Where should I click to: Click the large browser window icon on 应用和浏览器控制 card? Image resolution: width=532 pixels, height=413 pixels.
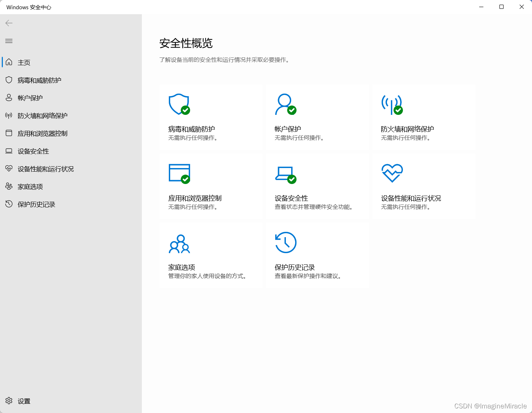[x=179, y=174]
